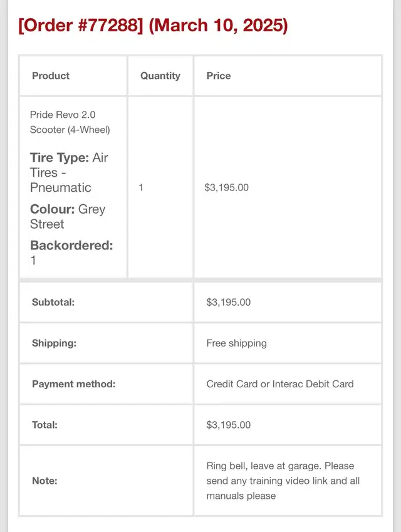Select the Free shipping text
The image size is (401, 532).
click(236, 343)
